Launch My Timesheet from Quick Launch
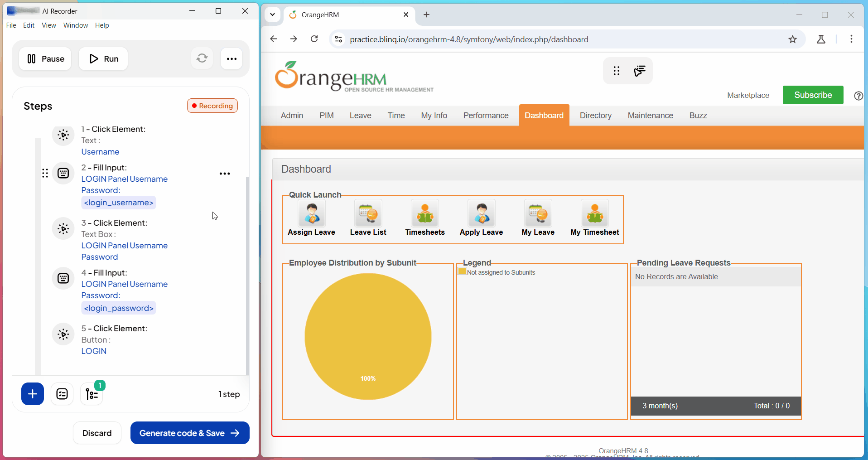Screen dimensions: 868x460 pos(595,218)
